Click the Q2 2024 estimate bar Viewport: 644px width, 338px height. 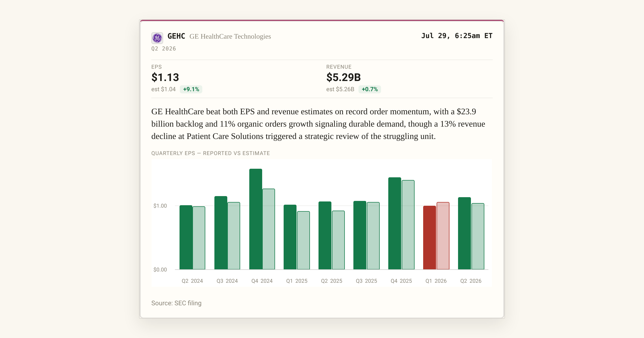199,238
